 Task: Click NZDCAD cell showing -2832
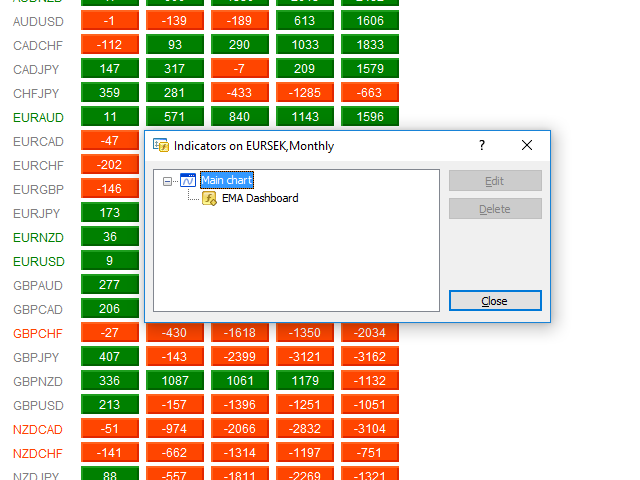(305, 429)
